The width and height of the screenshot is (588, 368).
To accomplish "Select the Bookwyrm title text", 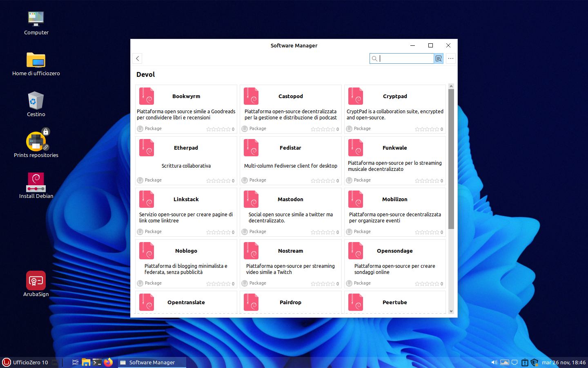I will (186, 96).
